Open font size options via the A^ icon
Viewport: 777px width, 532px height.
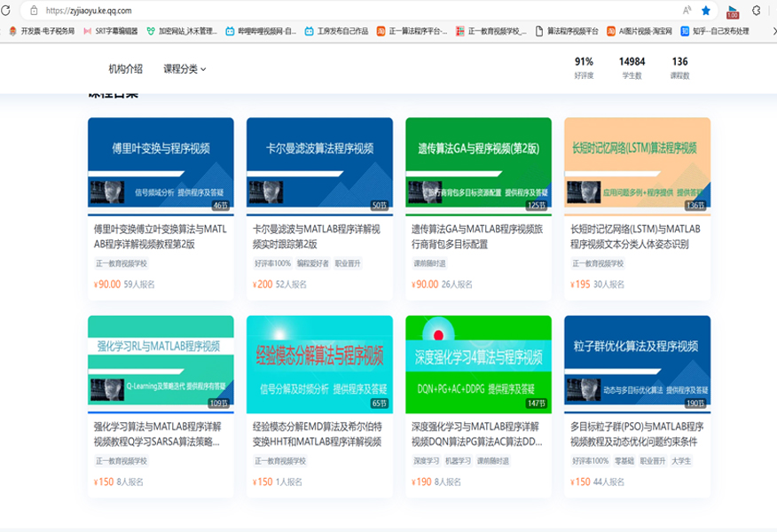pos(688,11)
